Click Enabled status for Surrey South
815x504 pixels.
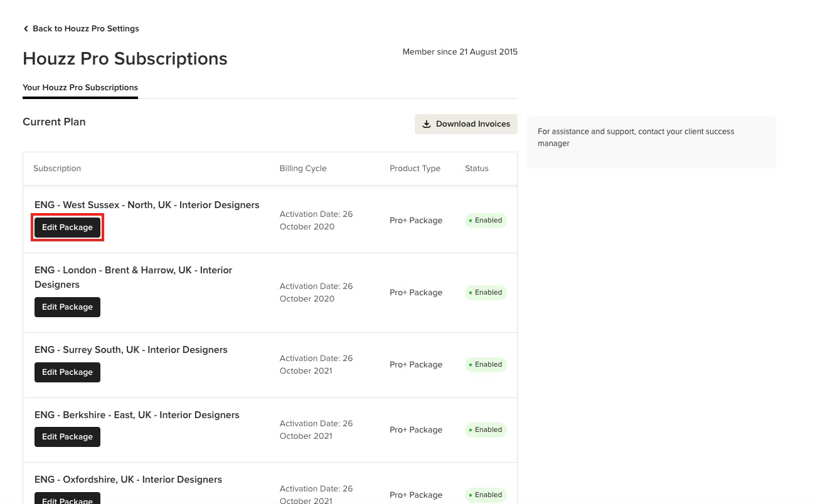point(486,365)
